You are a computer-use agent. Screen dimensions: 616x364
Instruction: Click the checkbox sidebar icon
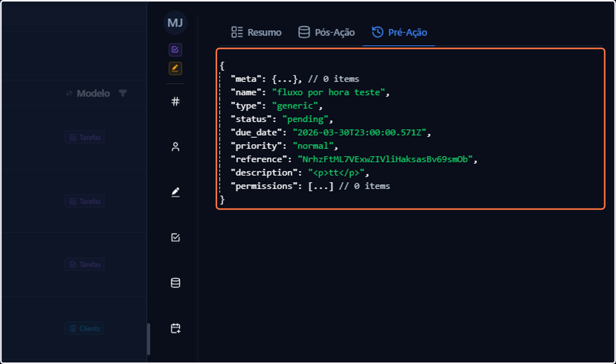(x=176, y=238)
